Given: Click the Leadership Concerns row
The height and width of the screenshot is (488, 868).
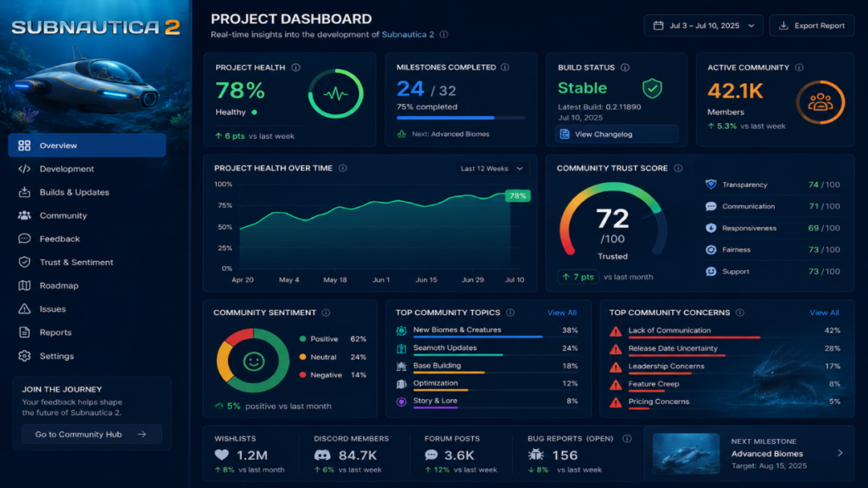Looking at the screenshot, I should (725, 367).
